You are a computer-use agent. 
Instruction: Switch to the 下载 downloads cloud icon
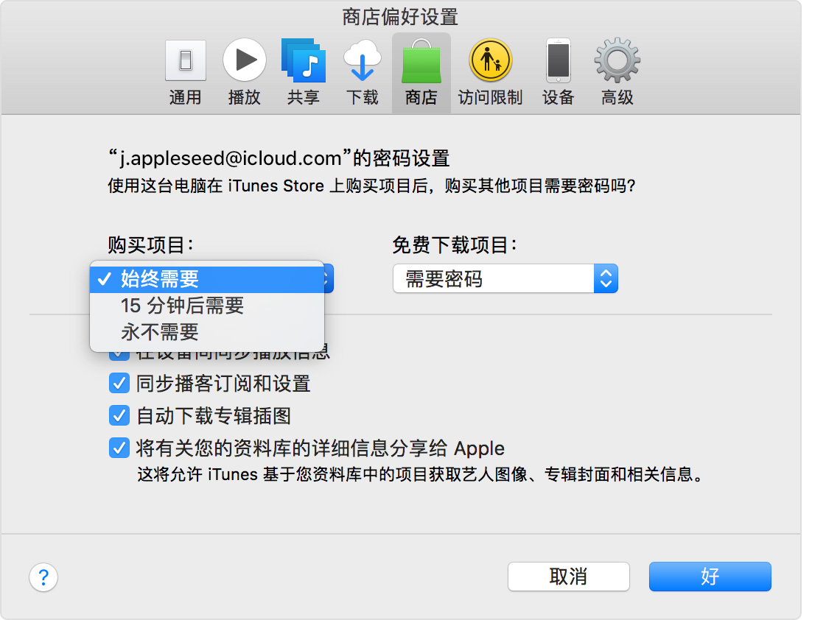(362, 72)
